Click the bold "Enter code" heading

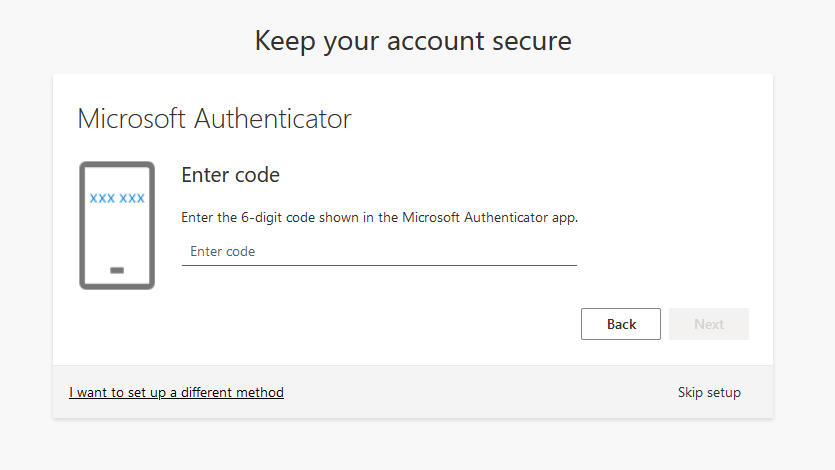(x=230, y=175)
